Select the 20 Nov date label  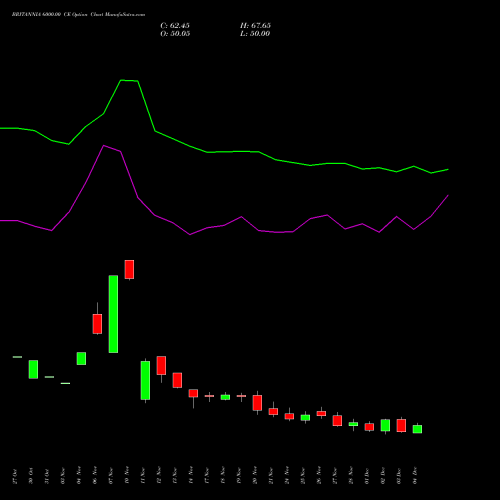(255, 476)
